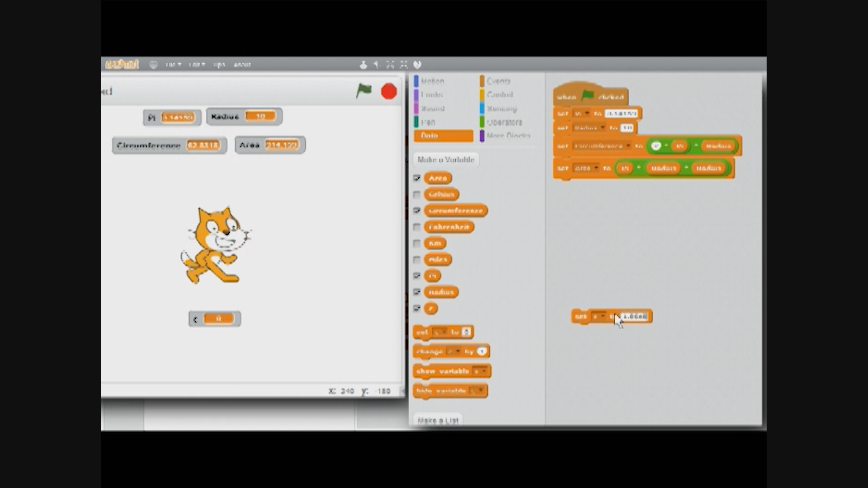The height and width of the screenshot is (488, 868).
Task: Click the Pi monitor on stage
Action: point(172,117)
